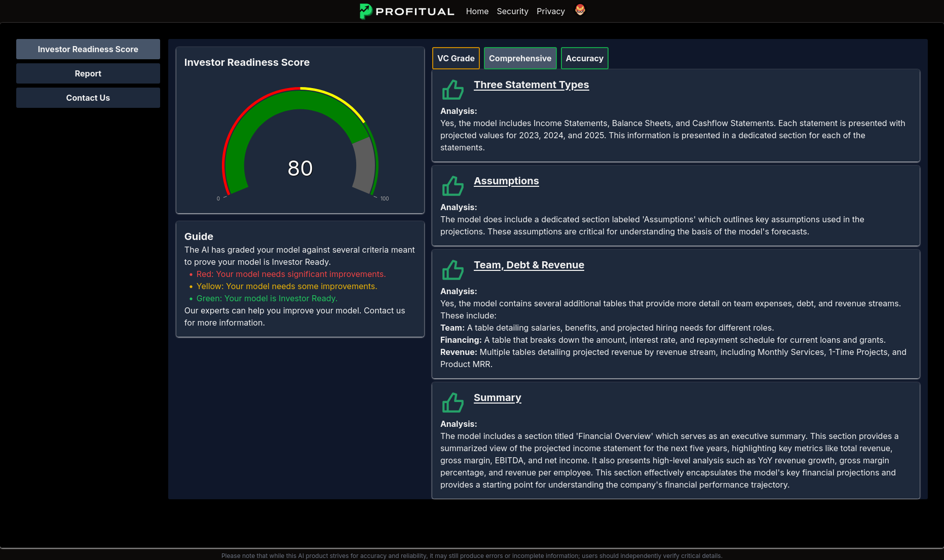Click the bold 'Financing:' label in analysis
The image size is (944, 560).
point(461,340)
